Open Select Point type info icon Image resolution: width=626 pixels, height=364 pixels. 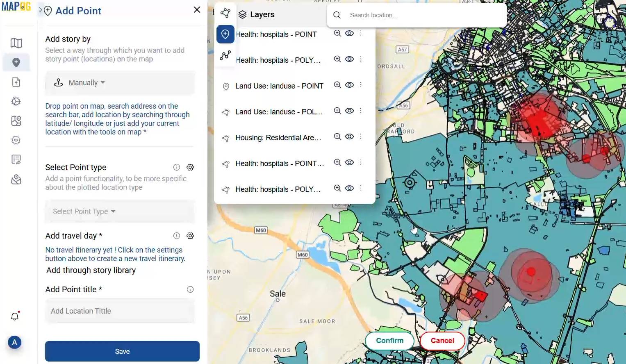tap(177, 167)
